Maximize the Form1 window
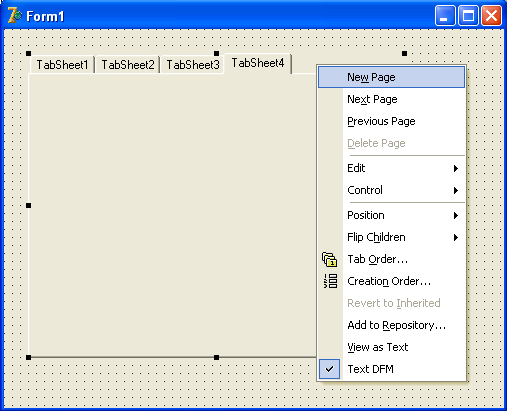Screen dimensions: 507x411 tap(468, 15)
